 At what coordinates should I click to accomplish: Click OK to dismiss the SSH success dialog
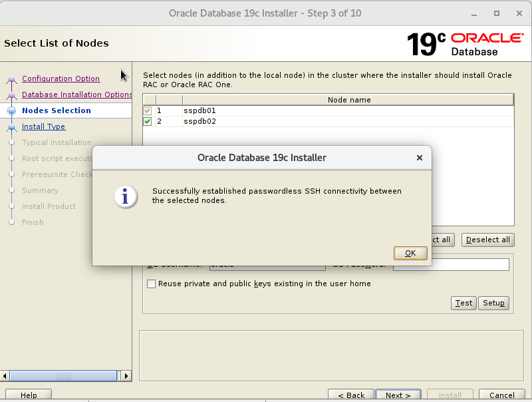point(410,253)
